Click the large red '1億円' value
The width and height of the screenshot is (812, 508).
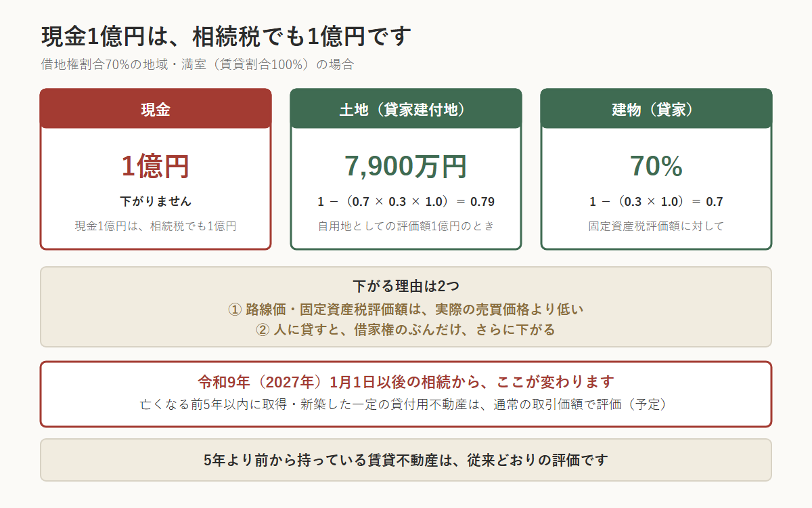tap(156, 166)
